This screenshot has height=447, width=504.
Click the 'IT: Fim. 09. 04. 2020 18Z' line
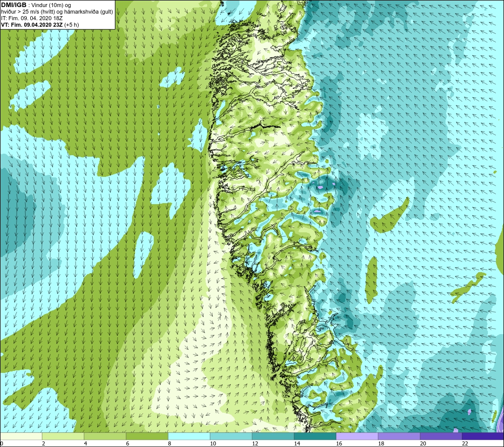[x=32, y=18]
